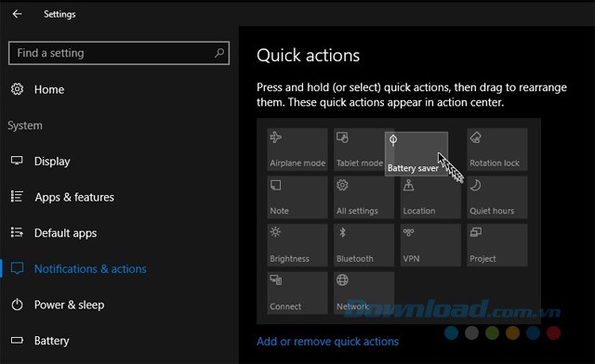Click the System section label

(25, 125)
